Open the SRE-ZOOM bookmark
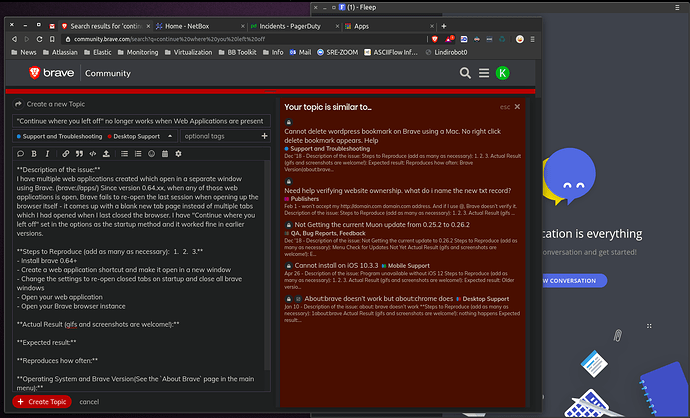690x418 pixels. tap(338, 52)
